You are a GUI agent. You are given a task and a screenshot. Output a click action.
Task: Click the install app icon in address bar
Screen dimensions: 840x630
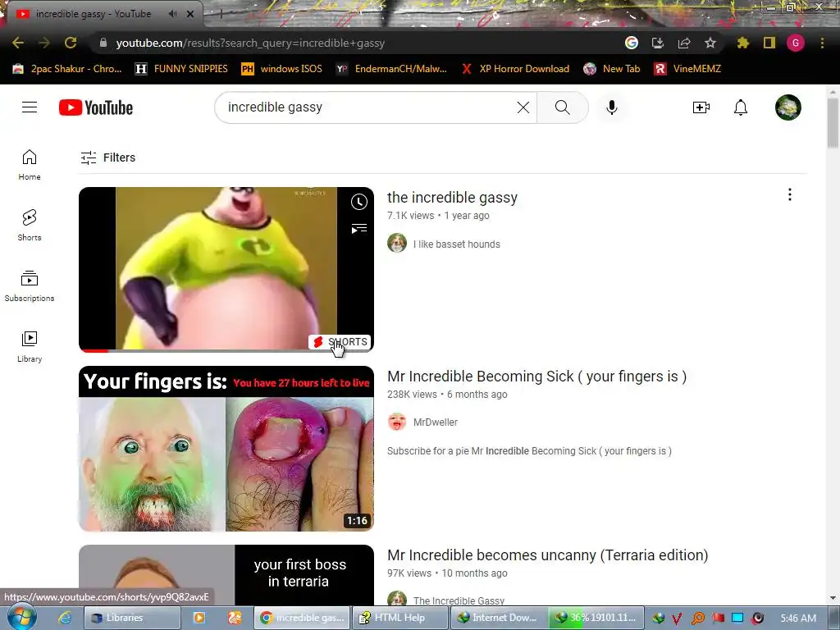point(658,43)
